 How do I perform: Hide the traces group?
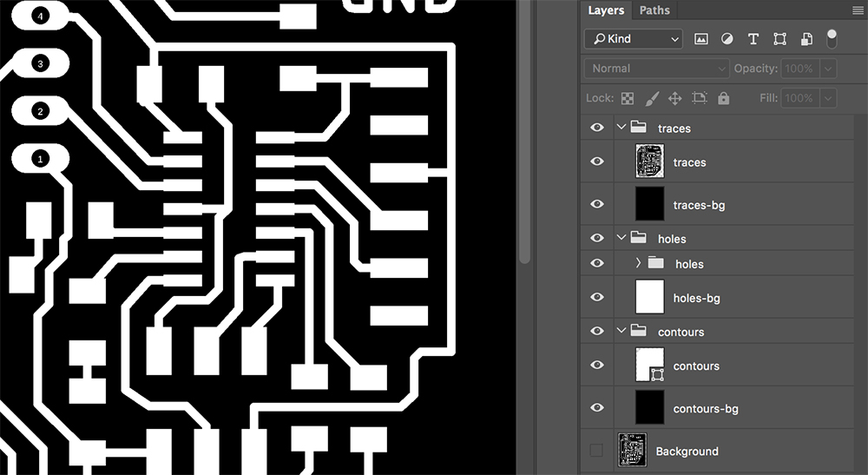point(597,128)
